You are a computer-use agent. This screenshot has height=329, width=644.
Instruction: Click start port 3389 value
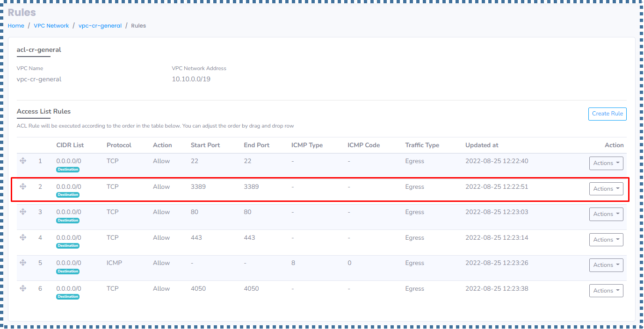[x=198, y=186]
